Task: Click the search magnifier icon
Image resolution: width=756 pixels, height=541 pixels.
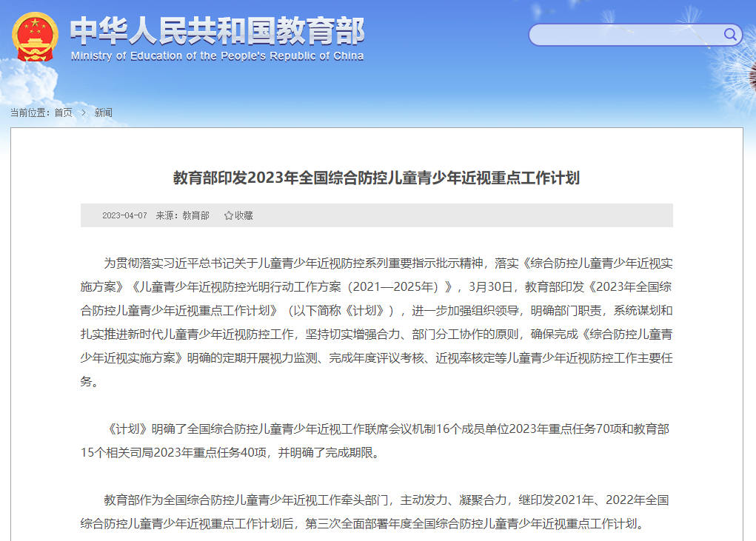Action: click(730, 34)
